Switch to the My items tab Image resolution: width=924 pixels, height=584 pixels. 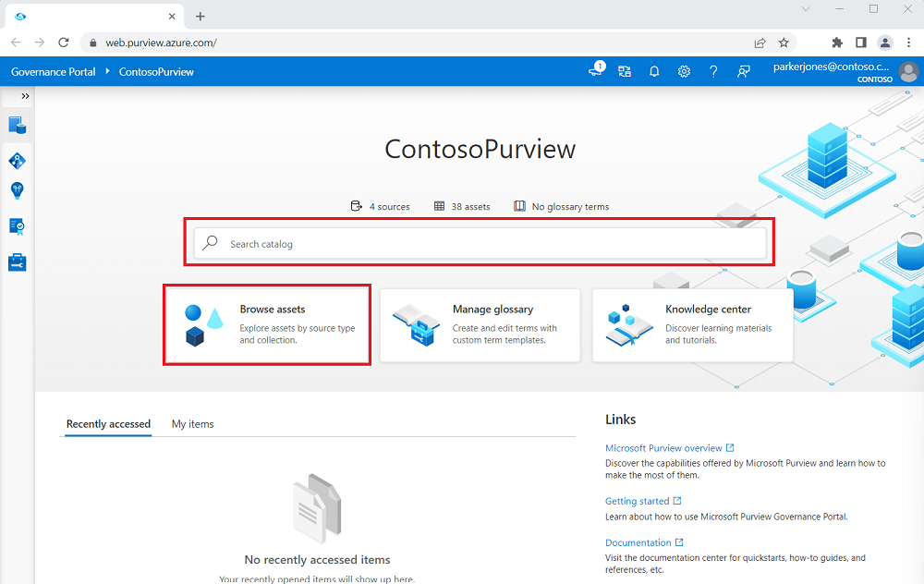click(x=192, y=424)
